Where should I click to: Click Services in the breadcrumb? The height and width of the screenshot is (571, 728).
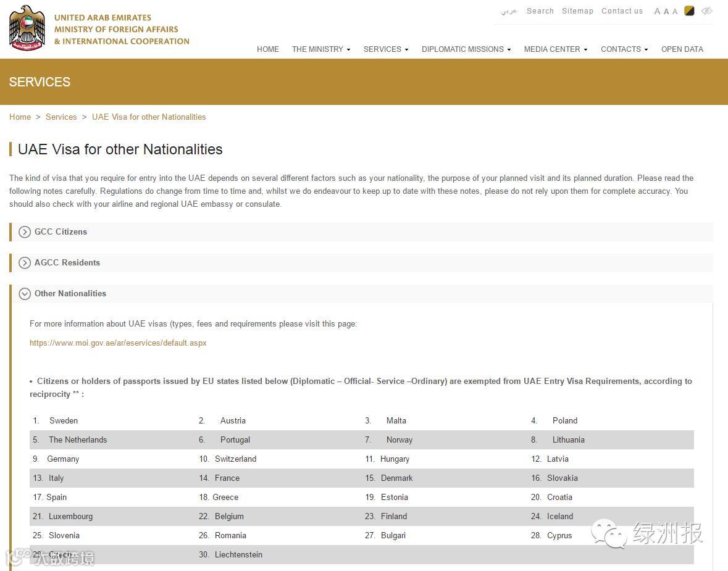(61, 117)
